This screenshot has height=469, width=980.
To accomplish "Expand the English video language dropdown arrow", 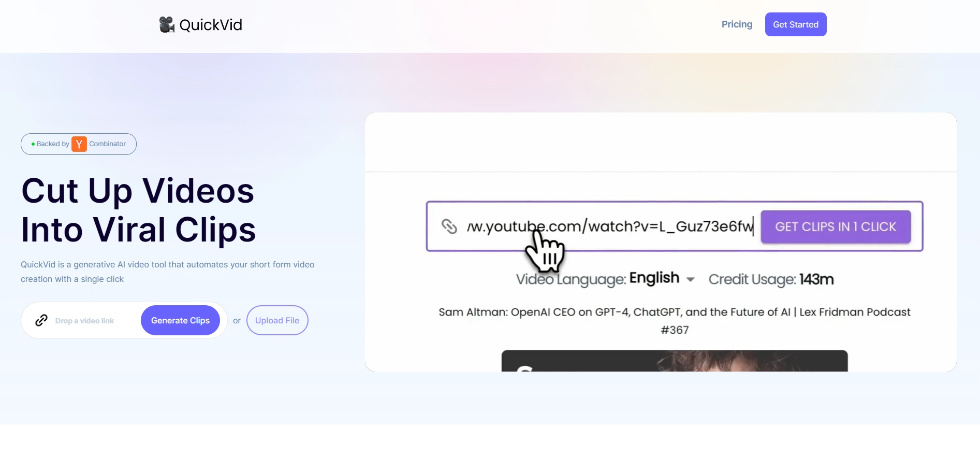I will pos(690,279).
